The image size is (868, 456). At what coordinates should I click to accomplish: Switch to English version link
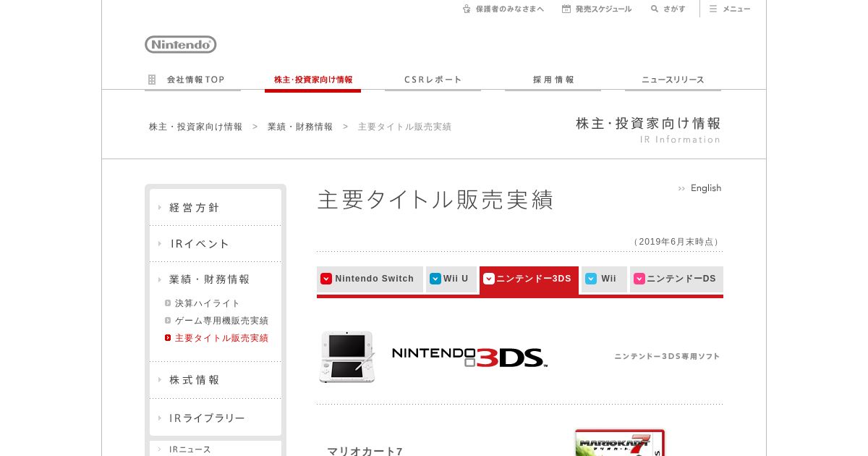tap(706, 188)
